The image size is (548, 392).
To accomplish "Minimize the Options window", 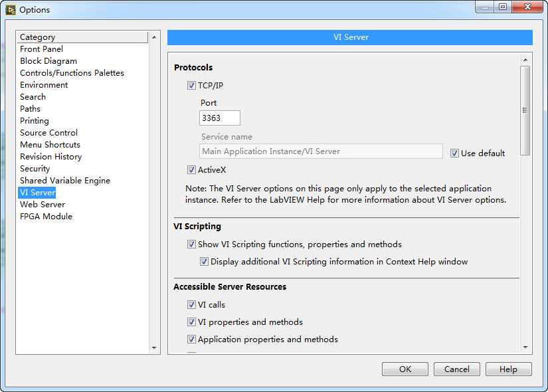I will (x=484, y=7).
